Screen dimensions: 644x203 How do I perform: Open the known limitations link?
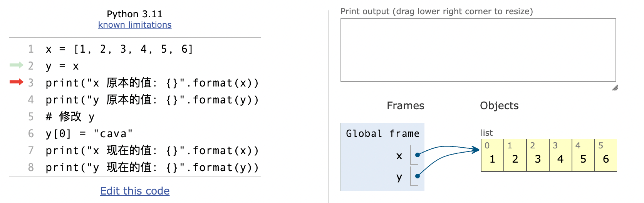pos(135,25)
